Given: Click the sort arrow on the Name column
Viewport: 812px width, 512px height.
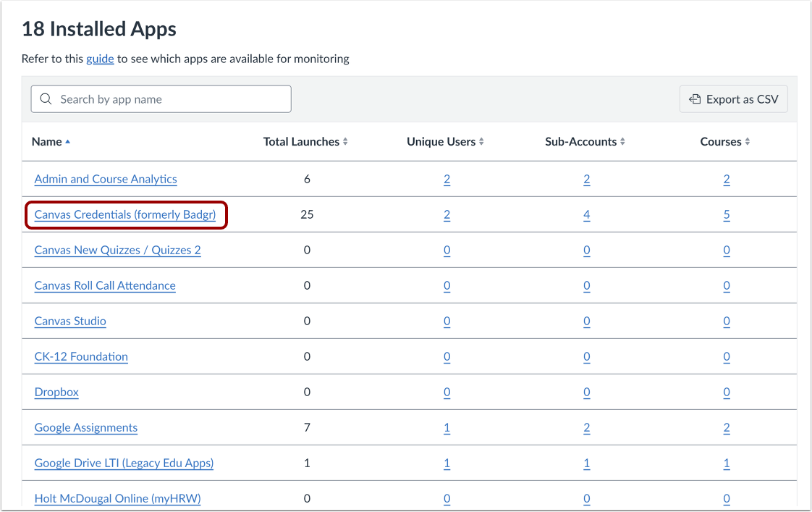Looking at the screenshot, I should tap(69, 138).
